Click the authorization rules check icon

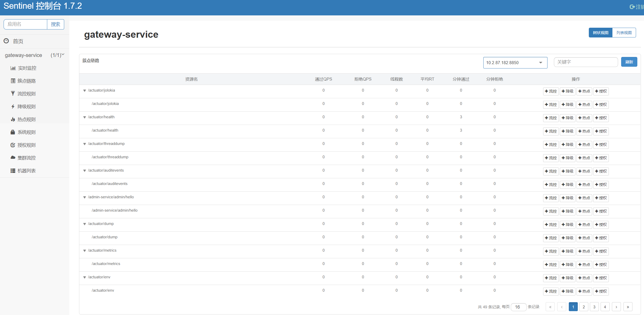pos(13,145)
